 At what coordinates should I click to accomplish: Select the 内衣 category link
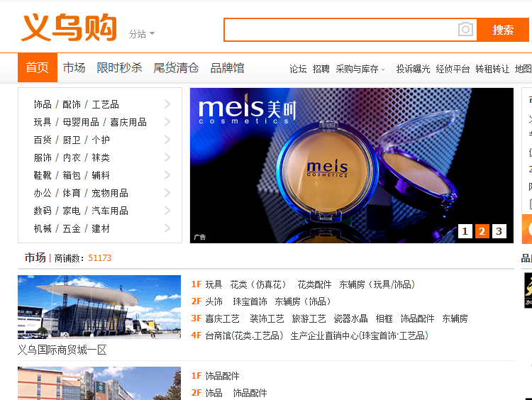(72, 157)
